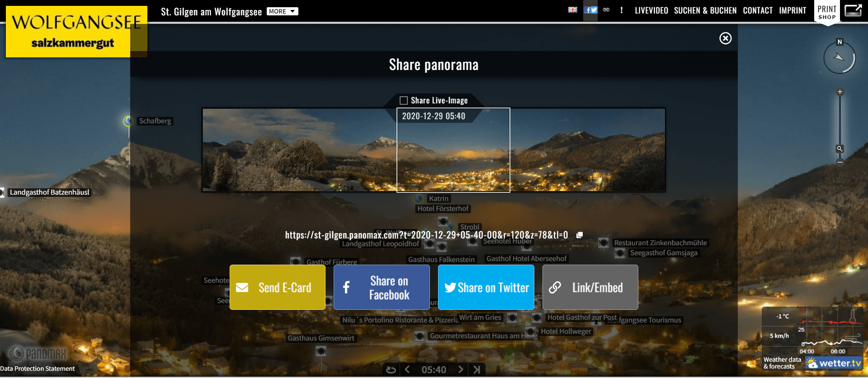Open the LIVEVIDEO menu item

click(651, 10)
